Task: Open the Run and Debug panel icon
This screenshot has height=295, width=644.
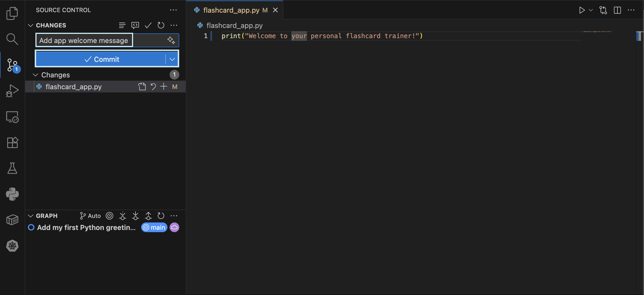Action: 12,91
